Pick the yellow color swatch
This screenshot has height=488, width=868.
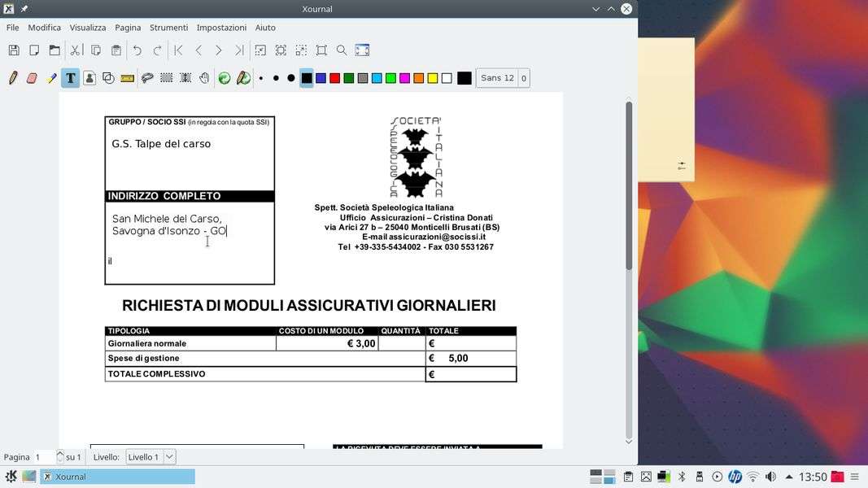pos(433,78)
